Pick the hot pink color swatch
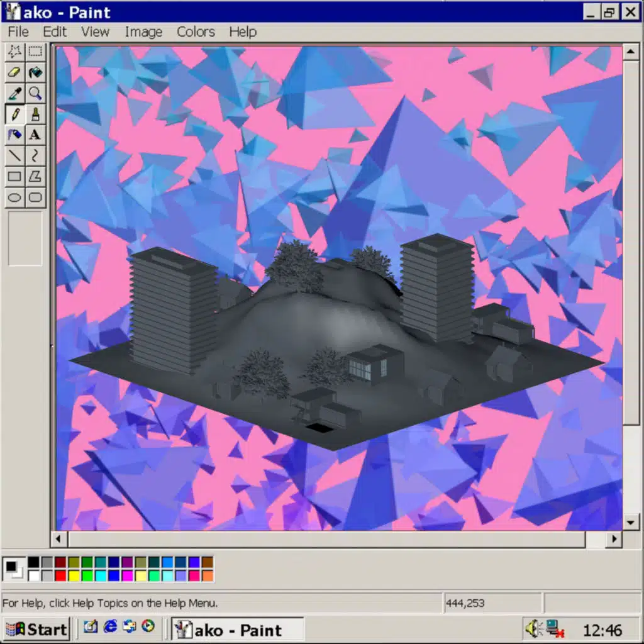 [194, 576]
